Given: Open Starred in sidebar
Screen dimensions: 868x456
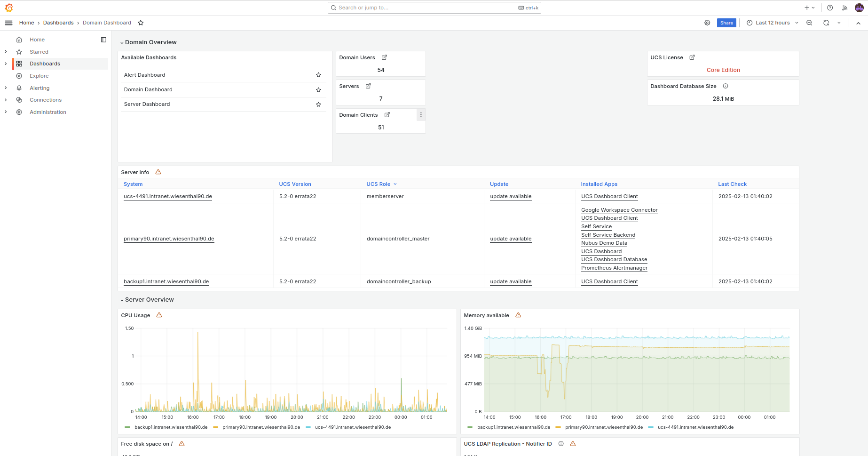Looking at the screenshot, I should [x=39, y=52].
